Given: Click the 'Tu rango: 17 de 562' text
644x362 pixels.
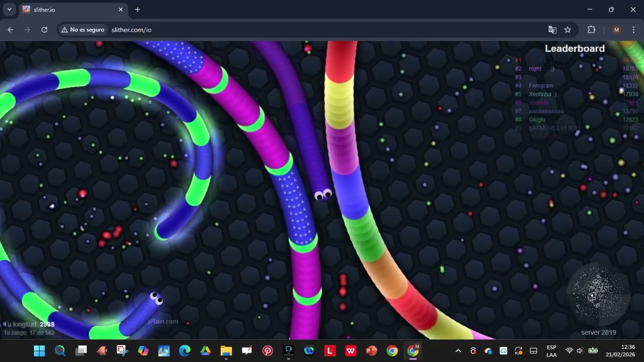Looking at the screenshot, I should click(x=29, y=333).
